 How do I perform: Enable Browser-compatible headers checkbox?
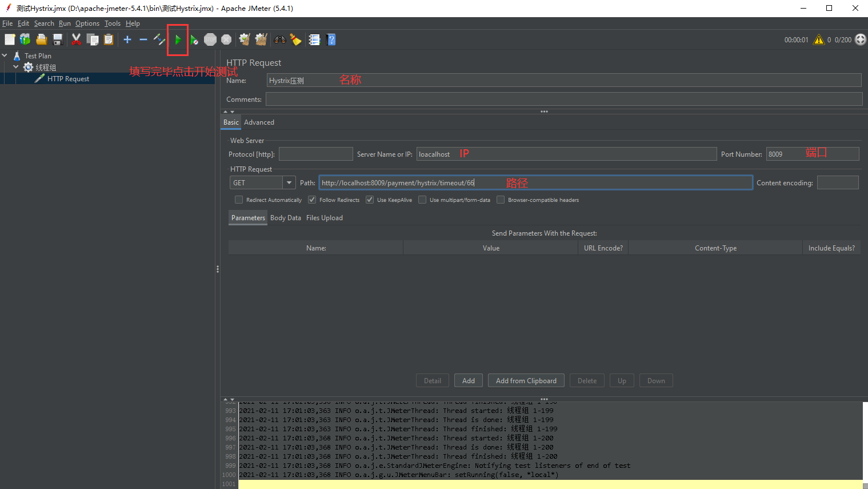pos(501,200)
